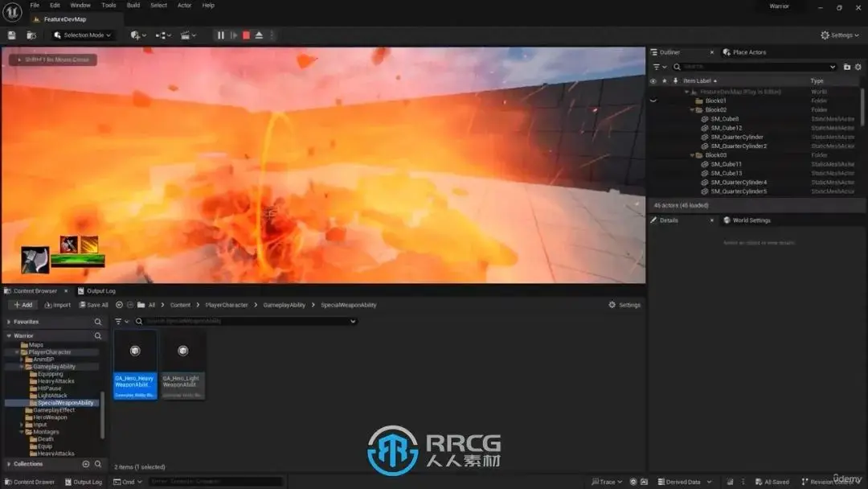
Task: Click the Import button in Content Browser
Action: 57,305
